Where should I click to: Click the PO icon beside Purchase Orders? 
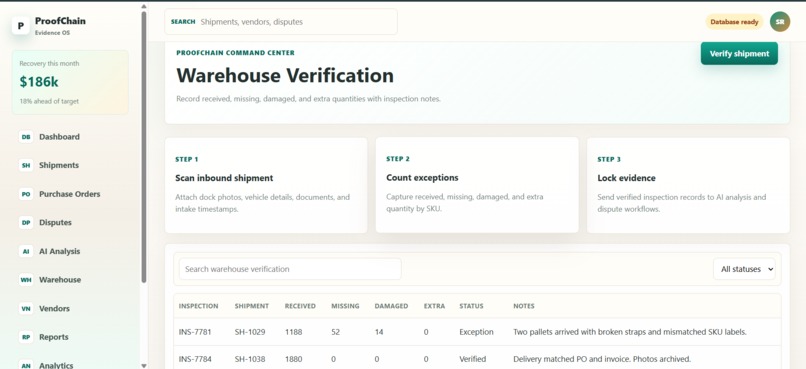tap(26, 194)
